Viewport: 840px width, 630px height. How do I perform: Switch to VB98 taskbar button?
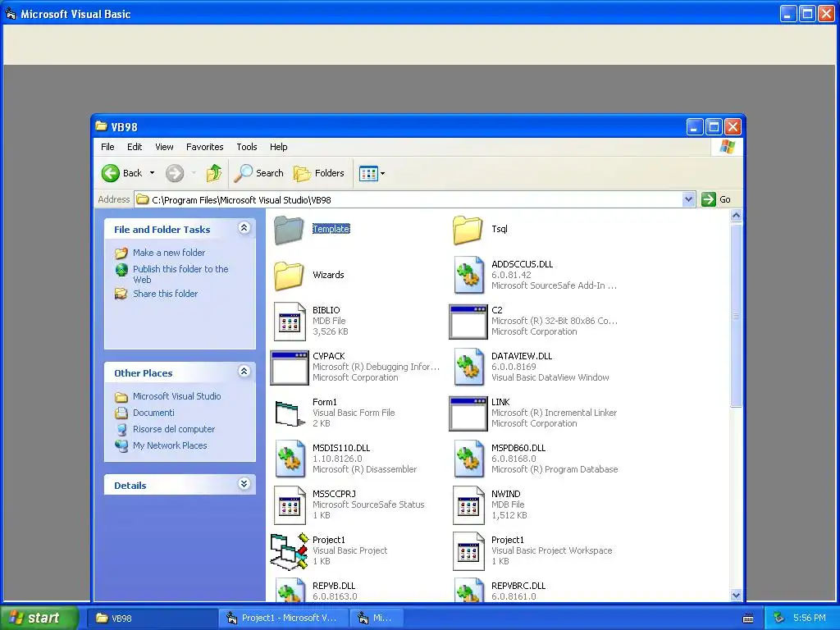click(x=152, y=619)
